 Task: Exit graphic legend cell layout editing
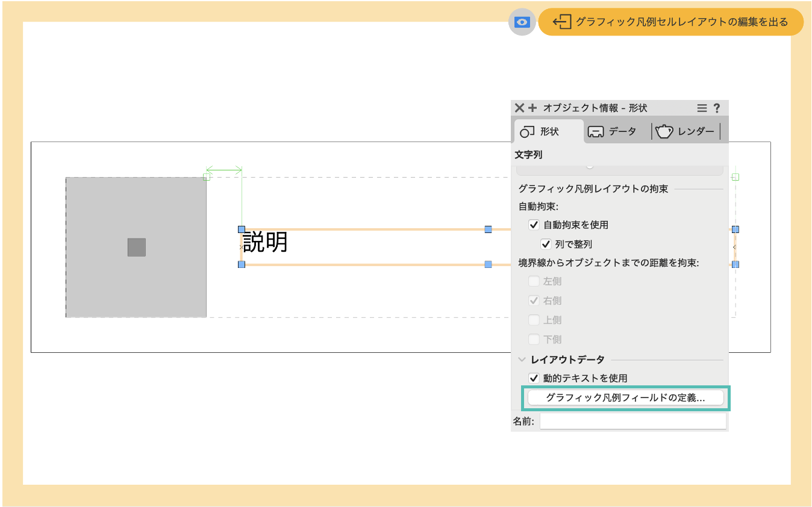670,22
